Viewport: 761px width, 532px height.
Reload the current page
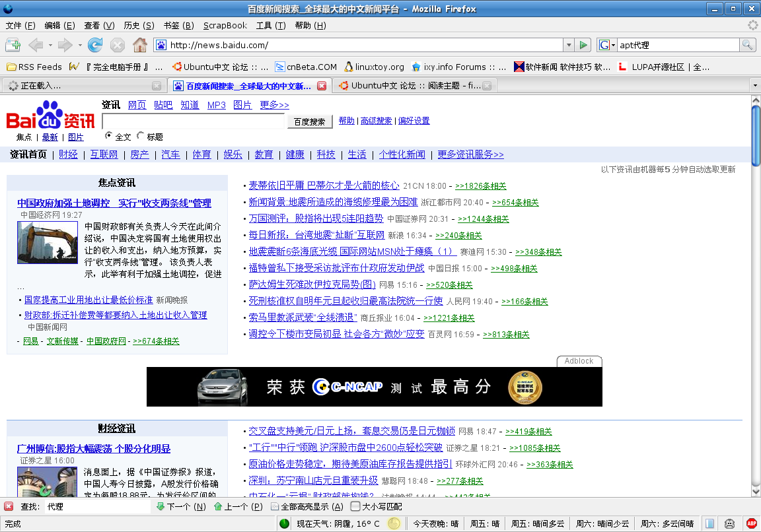(95, 45)
